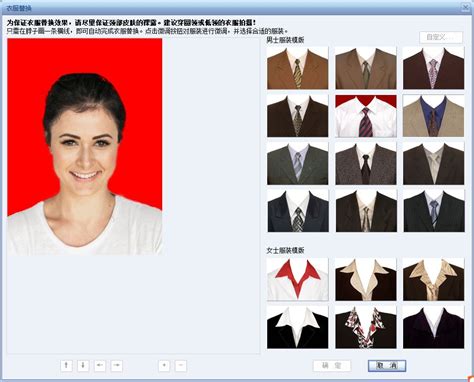Screen dimensions: 474x382
Task: Pick the beige jacket with blue shirt
Action: [433, 116]
